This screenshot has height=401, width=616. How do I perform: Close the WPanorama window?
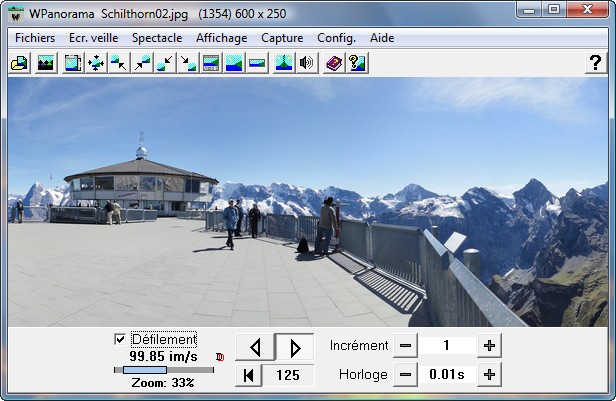tap(587, 9)
